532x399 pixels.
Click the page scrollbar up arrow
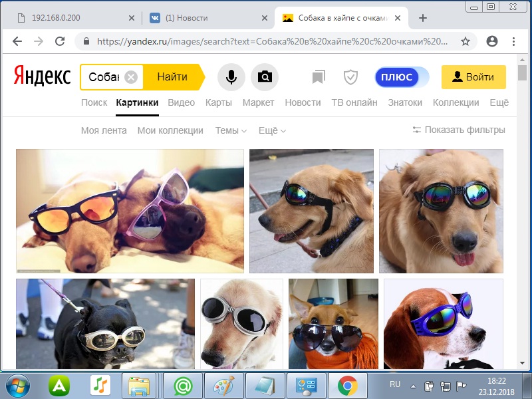522,59
